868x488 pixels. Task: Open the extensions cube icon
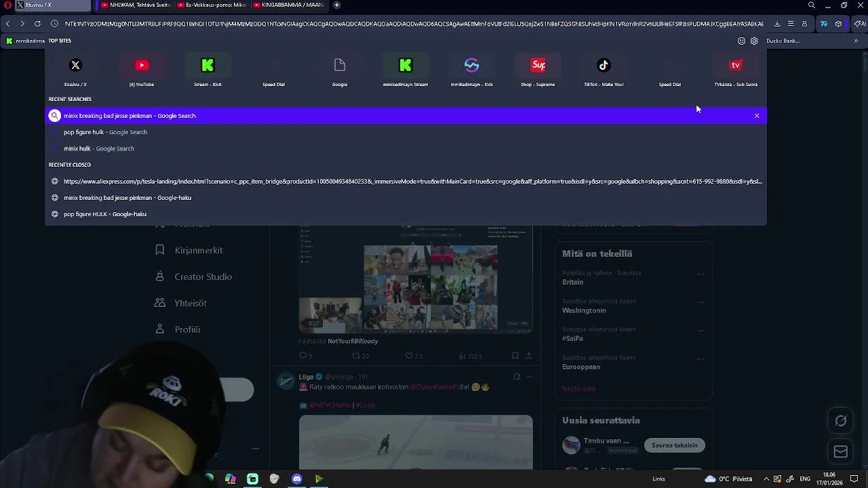point(839,24)
